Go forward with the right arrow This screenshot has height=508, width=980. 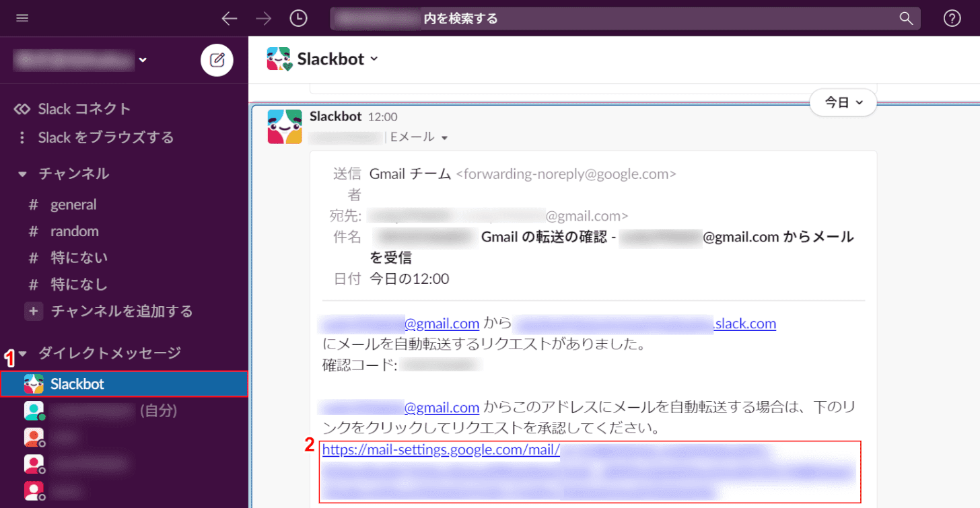tap(264, 18)
